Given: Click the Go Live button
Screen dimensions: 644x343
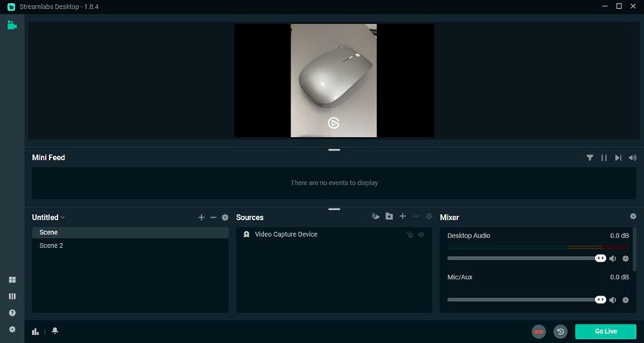Looking at the screenshot, I should point(606,332).
